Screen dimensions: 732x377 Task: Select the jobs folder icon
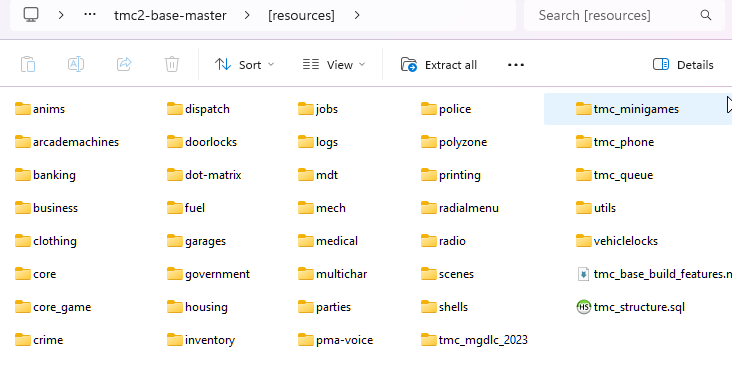point(306,109)
